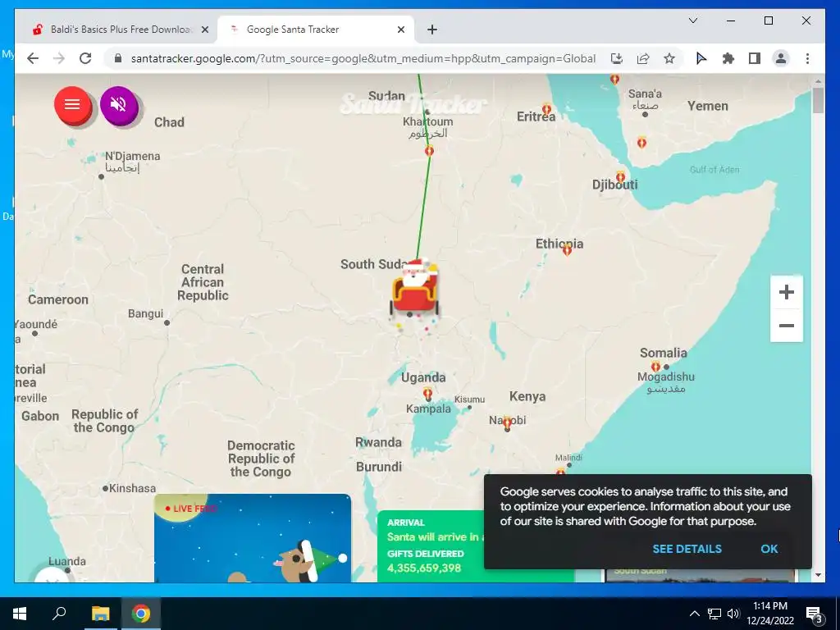Open a new browser tab

[x=432, y=30]
